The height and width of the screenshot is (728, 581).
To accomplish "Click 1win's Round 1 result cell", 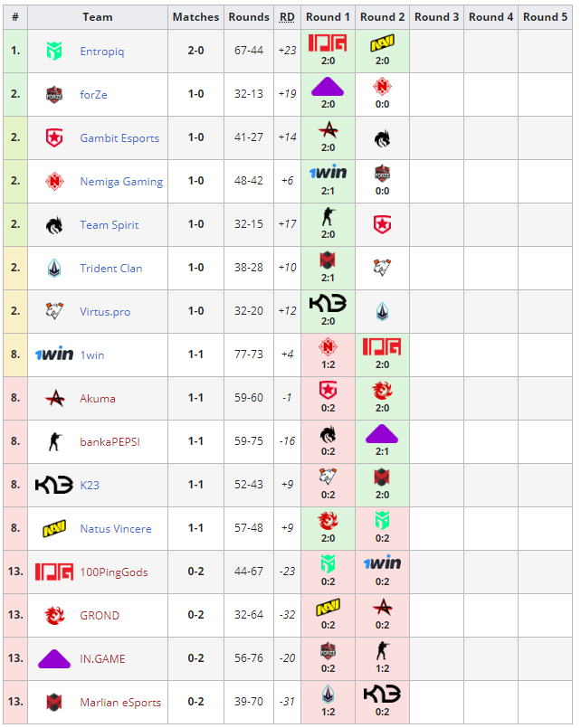I will pyautogui.click(x=328, y=355).
